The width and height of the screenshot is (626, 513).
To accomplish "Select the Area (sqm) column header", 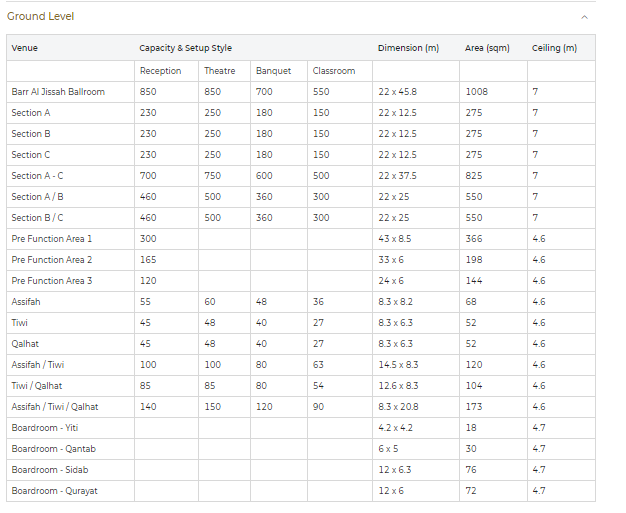I will coord(488,48).
